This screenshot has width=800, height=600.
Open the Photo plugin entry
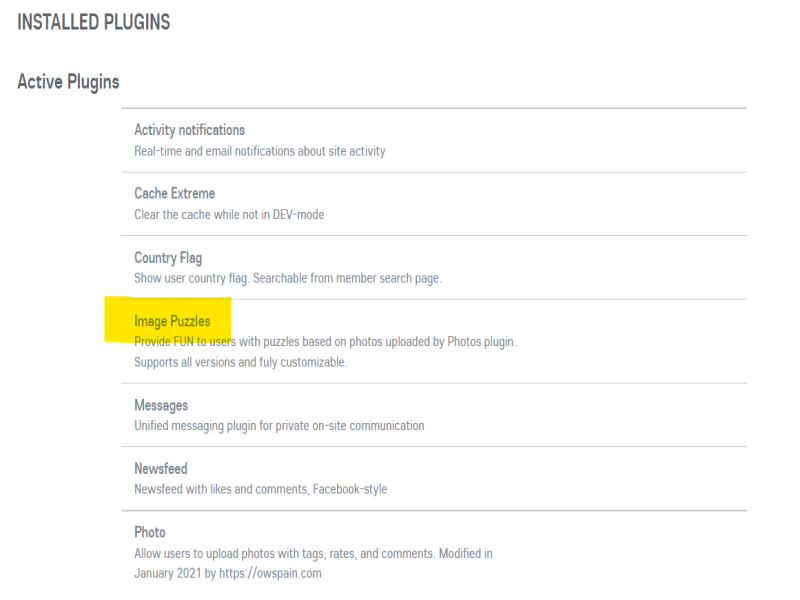150,532
